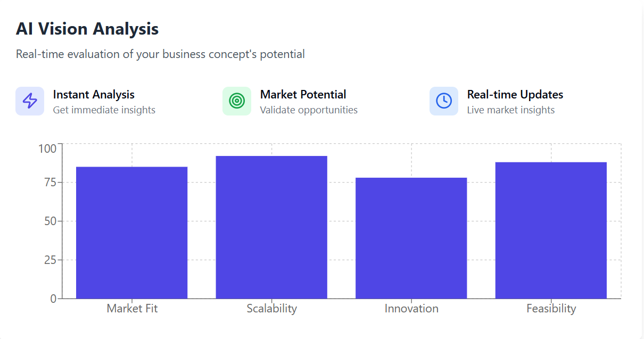Image resolution: width=644 pixels, height=339 pixels.
Task: Select the Market Fit bar
Action: pyautogui.click(x=132, y=233)
